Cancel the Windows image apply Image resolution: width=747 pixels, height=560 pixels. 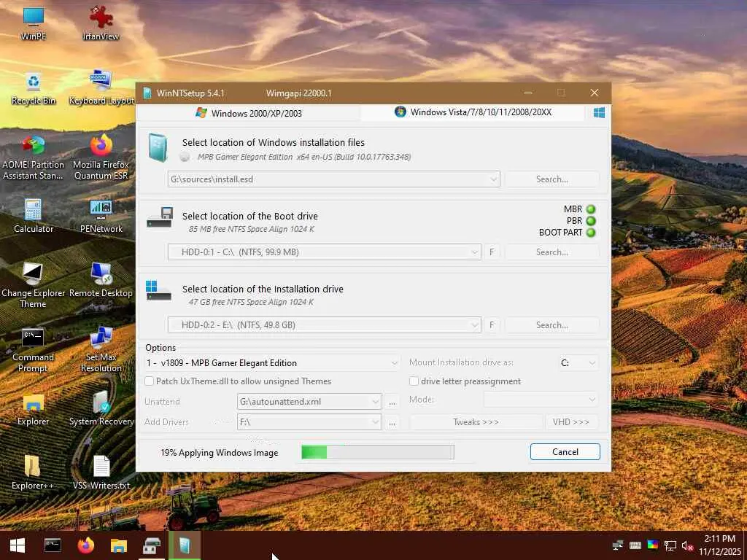click(x=565, y=452)
